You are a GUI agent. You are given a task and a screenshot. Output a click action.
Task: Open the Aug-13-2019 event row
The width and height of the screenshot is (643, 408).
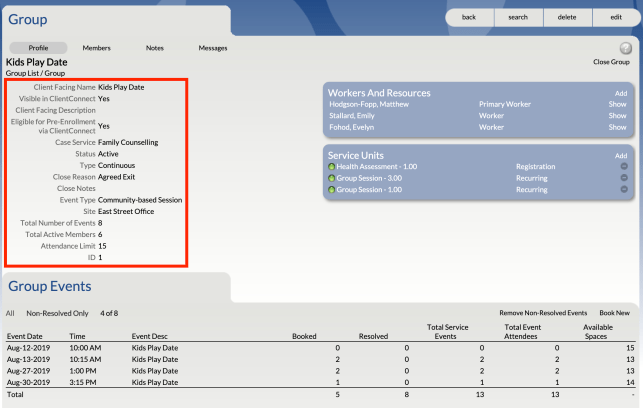click(321, 359)
